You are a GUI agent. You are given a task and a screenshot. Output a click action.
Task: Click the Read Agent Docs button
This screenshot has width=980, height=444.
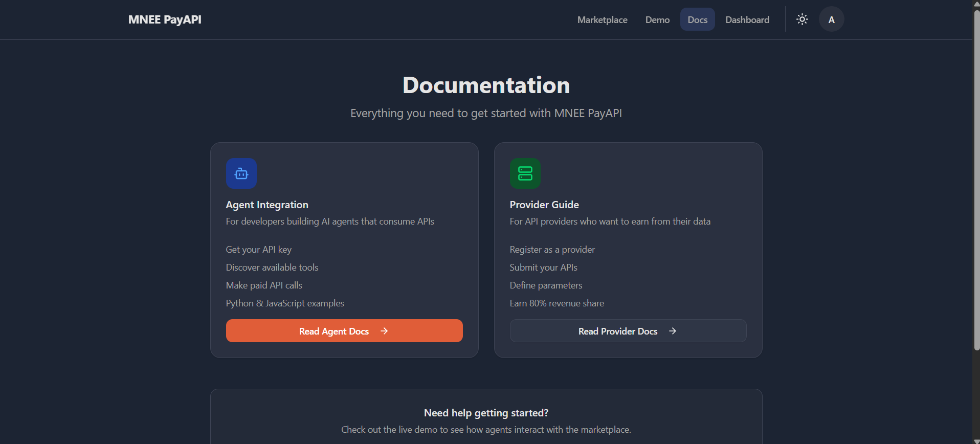344,331
